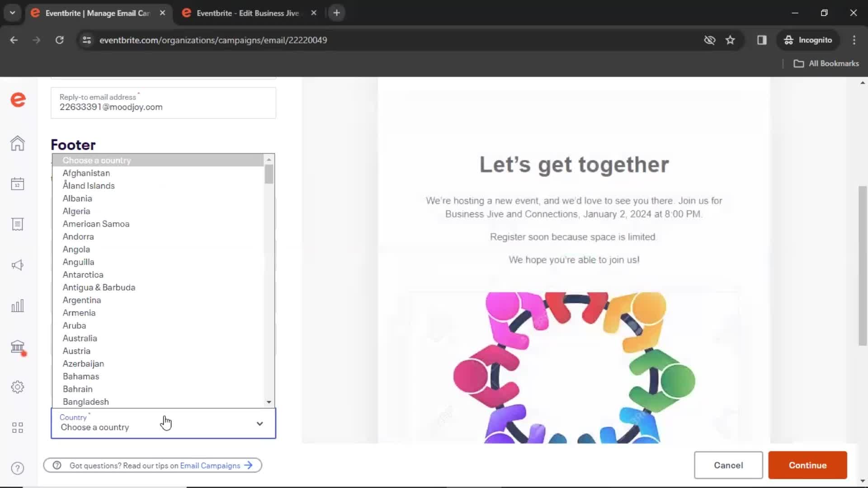868x488 pixels.
Task: Open the Finance bank icon in sidebar
Action: coord(18,347)
